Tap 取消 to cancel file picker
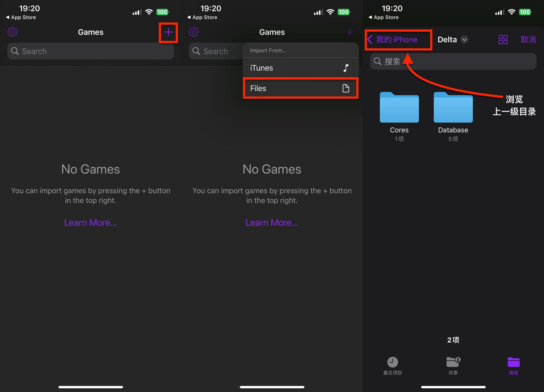The image size is (544, 392). click(x=528, y=39)
